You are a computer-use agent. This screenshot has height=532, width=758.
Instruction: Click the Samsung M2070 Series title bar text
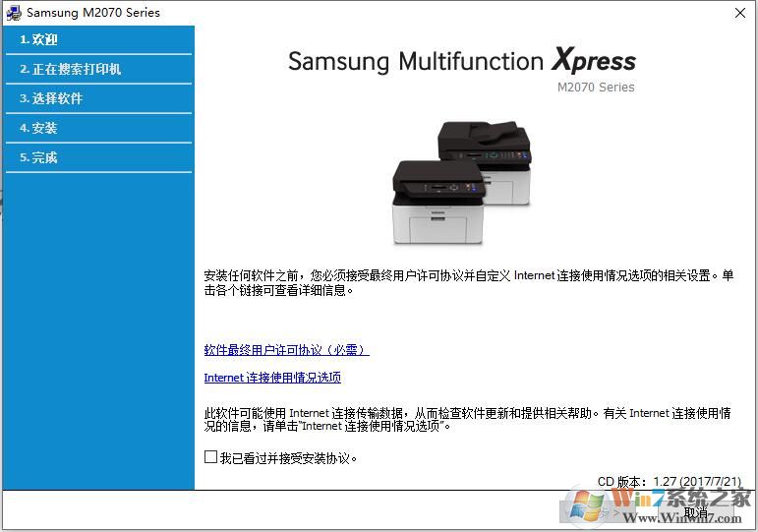pos(93,13)
